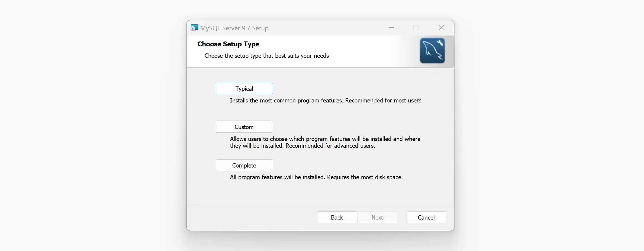The width and height of the screenshot is (644, 251).
Task: Click the MySQL dolphin logo
Action: point(432,51)
